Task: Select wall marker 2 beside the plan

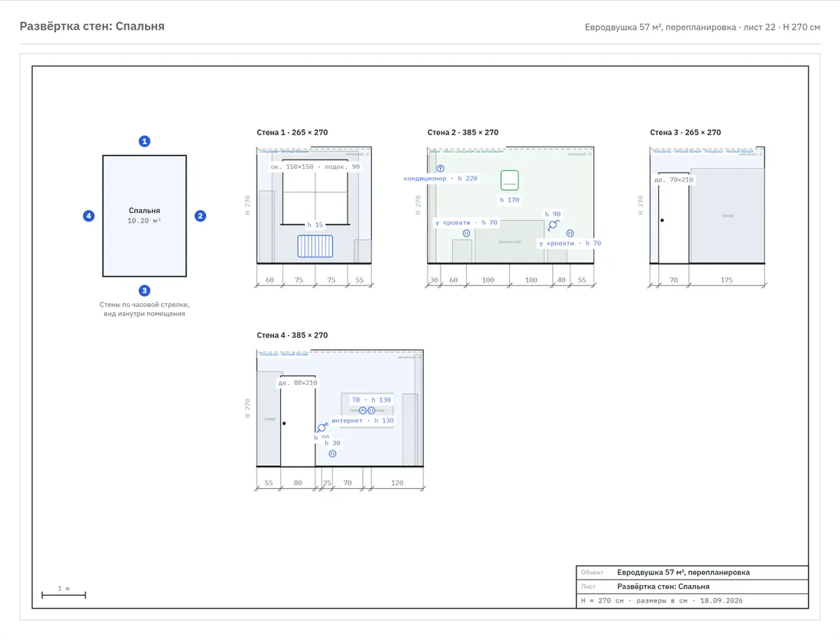Action: point(200,216)
